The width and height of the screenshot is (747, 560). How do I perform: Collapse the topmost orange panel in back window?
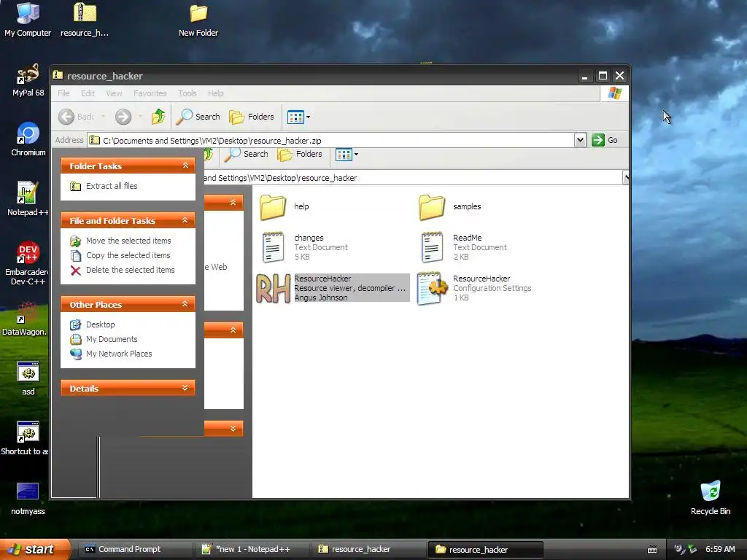pos(233,203)
